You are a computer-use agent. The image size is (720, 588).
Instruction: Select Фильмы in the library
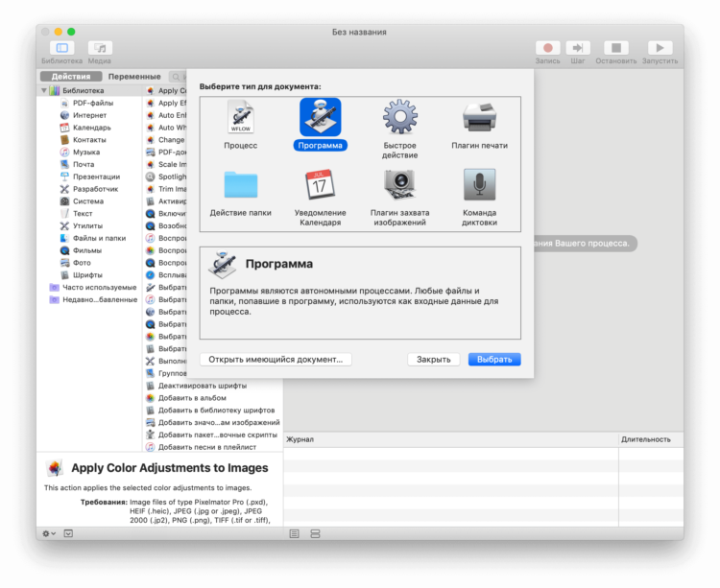click(87, 250)
